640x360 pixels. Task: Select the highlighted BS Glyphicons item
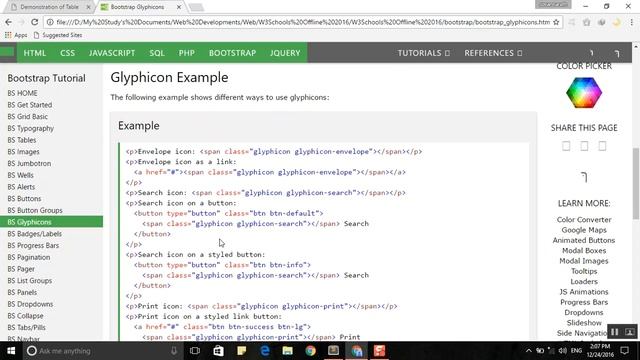[x=51, y=222]
